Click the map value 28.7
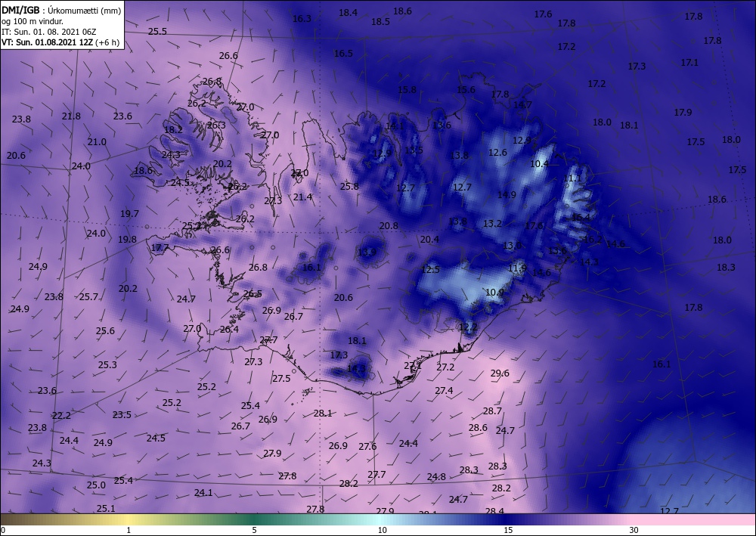756x536 pixels. [x=492, y=411]
